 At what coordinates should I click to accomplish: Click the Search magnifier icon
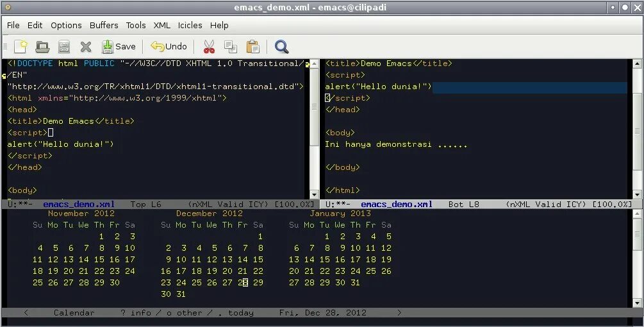coord(281,46)
